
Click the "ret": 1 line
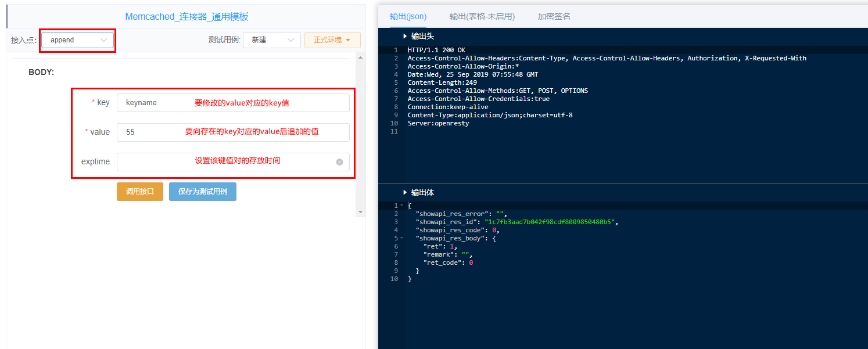coord(440,246)
